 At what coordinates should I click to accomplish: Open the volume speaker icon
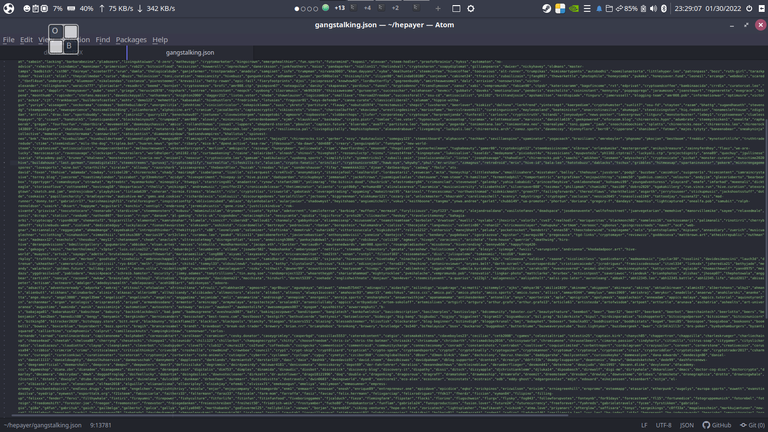653,8
